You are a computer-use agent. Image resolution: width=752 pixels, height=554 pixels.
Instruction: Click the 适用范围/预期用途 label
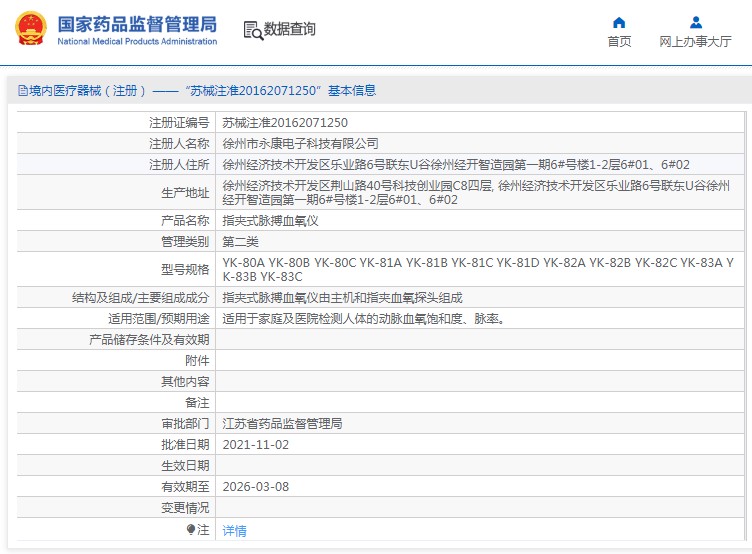(x=159, y=318)
